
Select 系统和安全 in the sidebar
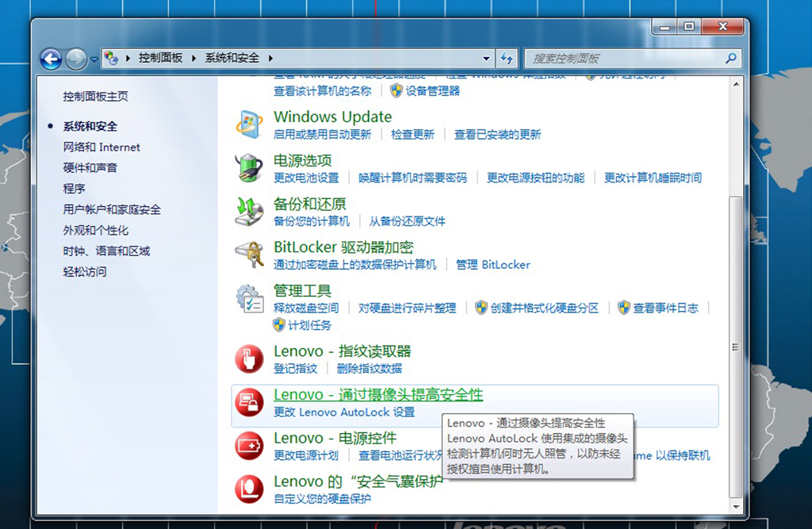[90, 126]
